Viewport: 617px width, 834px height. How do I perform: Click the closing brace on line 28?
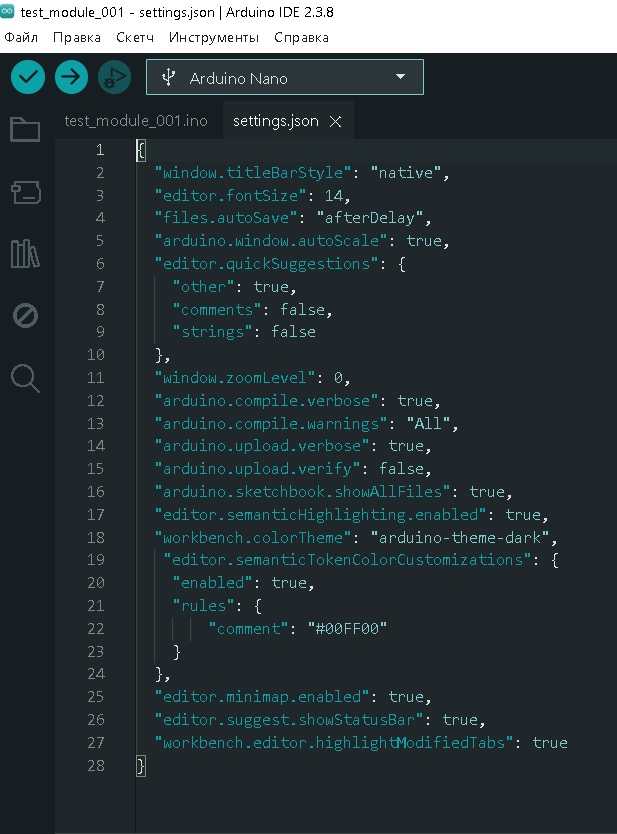pyautogui.click(x=140, y=766)
